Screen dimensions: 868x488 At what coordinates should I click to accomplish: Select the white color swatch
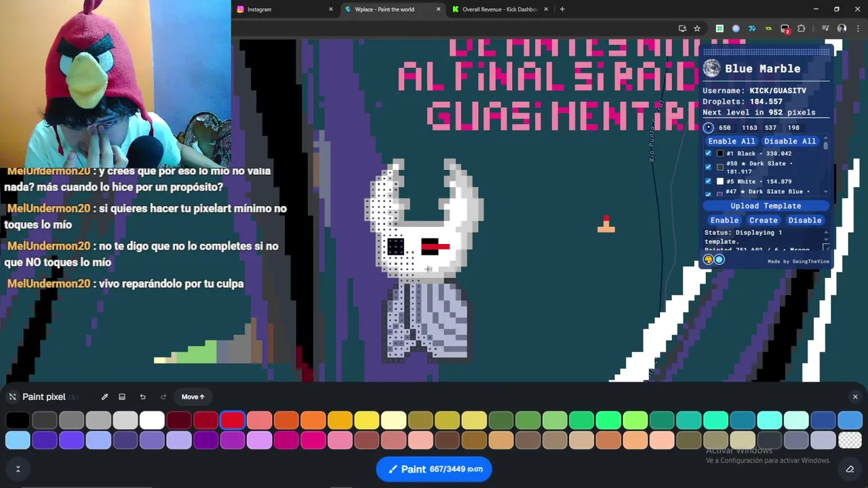click(152, 420)
